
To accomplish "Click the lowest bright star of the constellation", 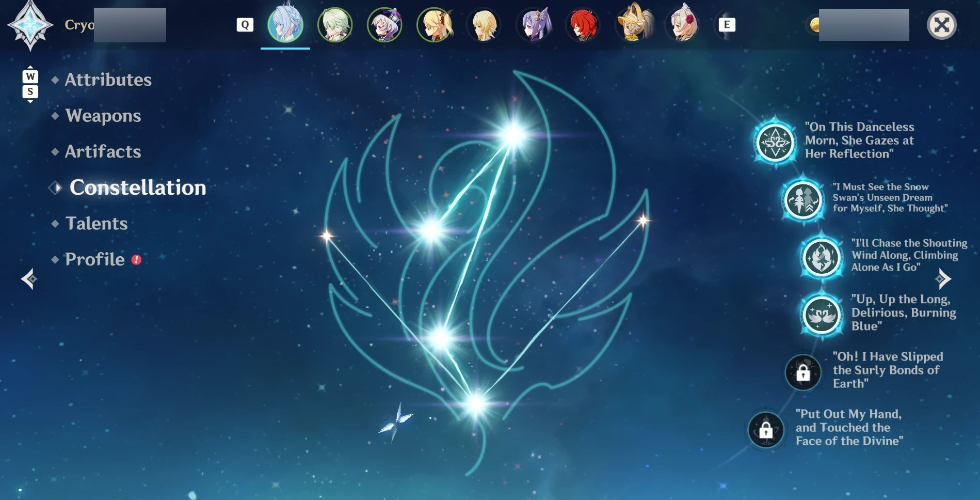I will [476, 404].
